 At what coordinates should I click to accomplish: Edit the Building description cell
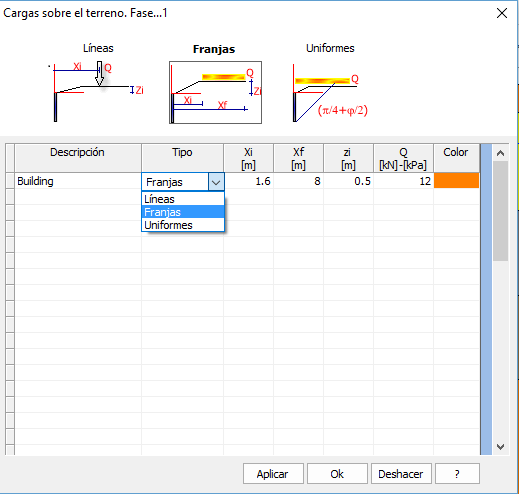coord(78,181)
